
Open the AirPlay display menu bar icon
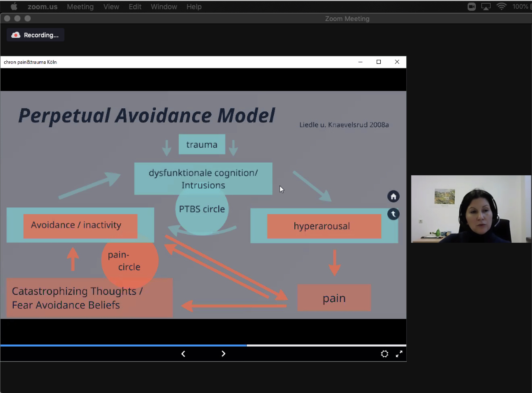486,7
